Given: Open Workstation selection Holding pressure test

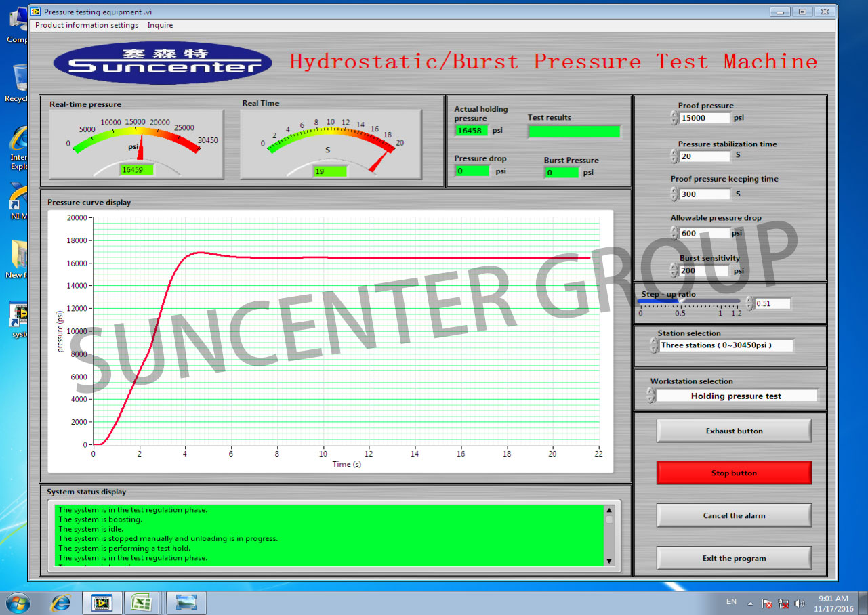Looking at the screenshot, I should (737, 396).
